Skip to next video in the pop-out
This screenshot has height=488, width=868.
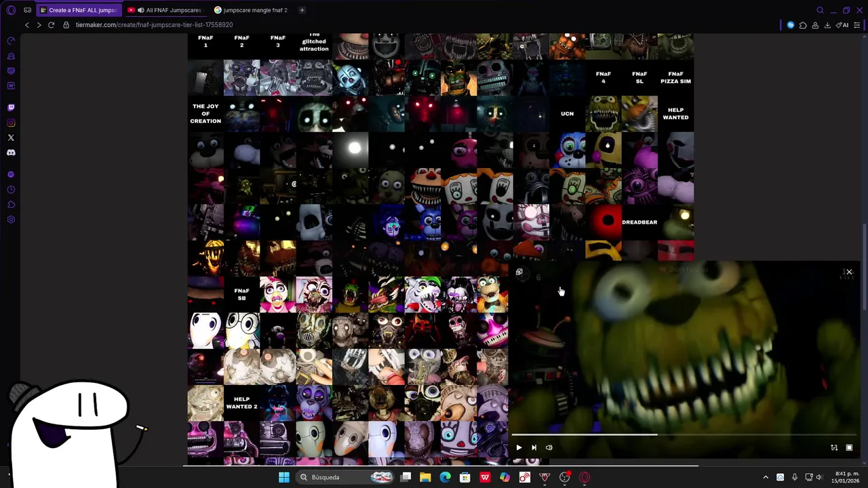click(x=534, y=447)
